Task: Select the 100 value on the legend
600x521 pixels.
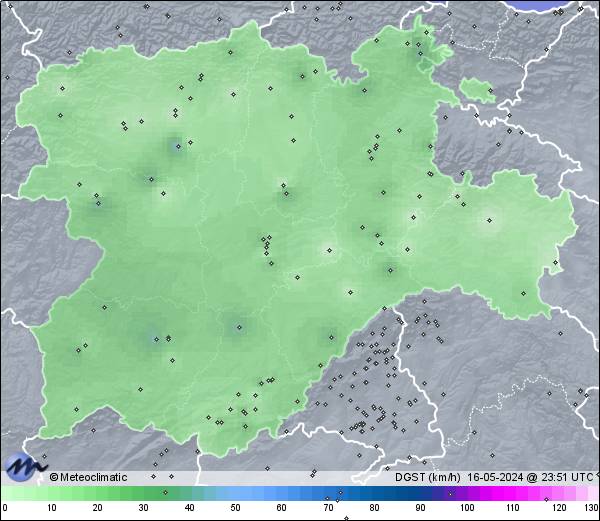Action: [467, 508]
